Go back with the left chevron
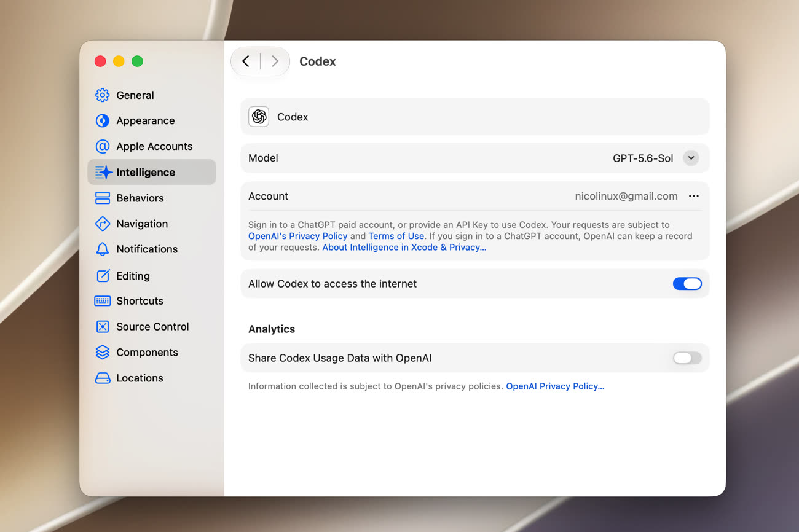Viewport: 799px width, 532px height. [x=246, y=61]
